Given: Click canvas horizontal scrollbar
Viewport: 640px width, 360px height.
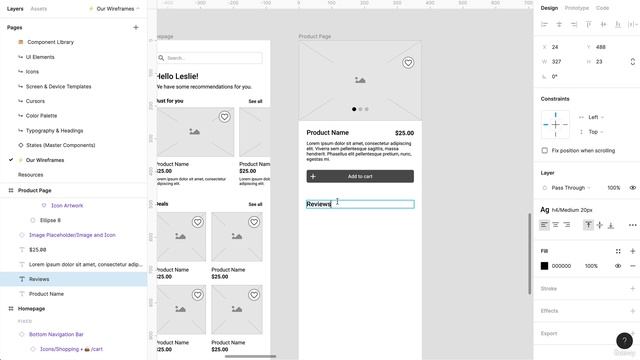Looking at the screenshot, I should click(x=250, y=356).
